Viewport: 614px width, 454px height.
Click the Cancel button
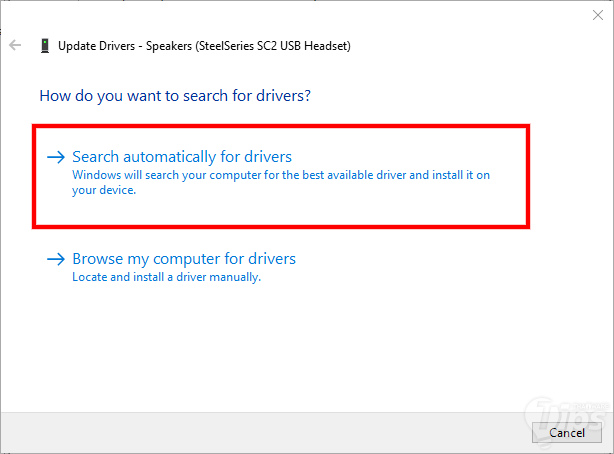(567, 432)
